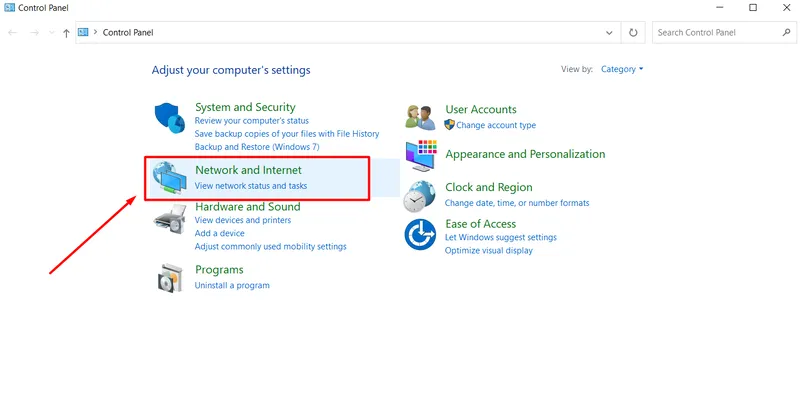This screenshot has height=417, width=800.
Task: Open the Programs category
Action: (x=219, y=269)
